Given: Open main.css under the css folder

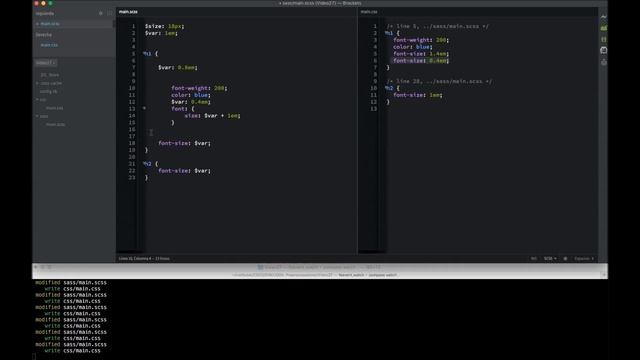Looking at the screenshot, I should coord(54,108).
